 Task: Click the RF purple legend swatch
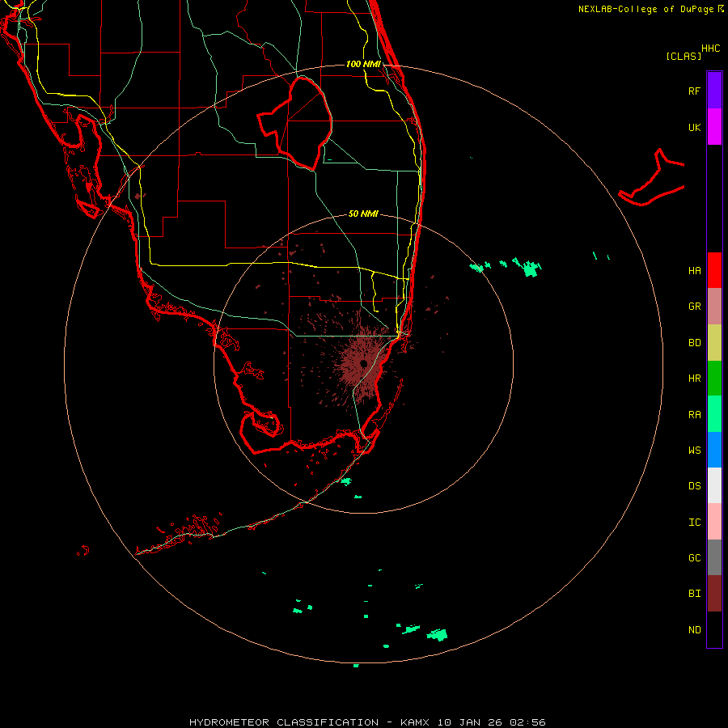[x=714, y=91]
